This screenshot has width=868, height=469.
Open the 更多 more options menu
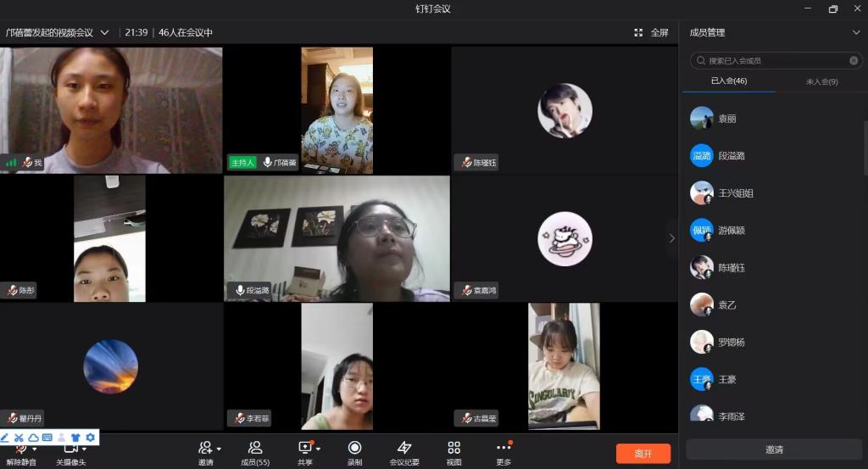click(504, 448)
